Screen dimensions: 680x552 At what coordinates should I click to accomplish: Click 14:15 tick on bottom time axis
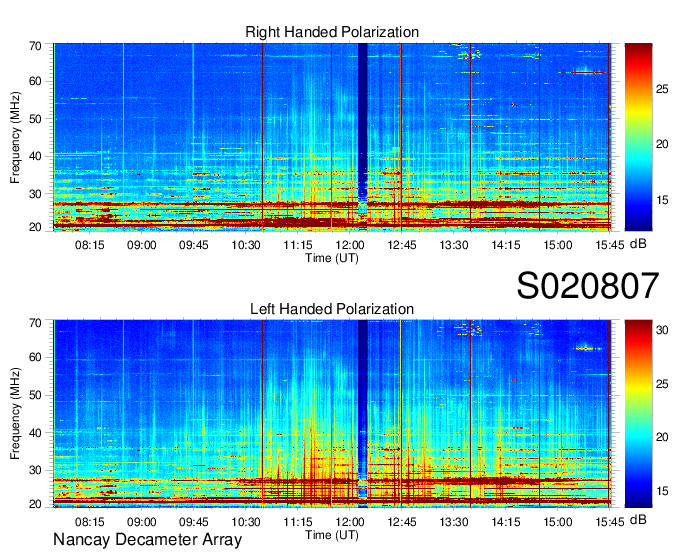506,522
